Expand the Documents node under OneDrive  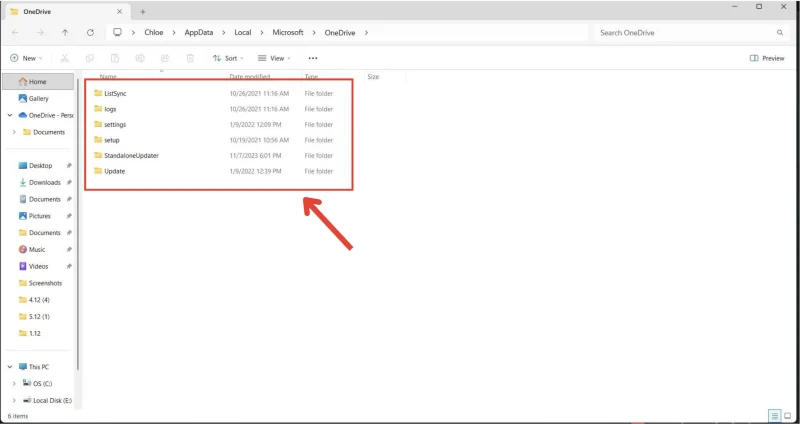pyautogui.click(x=14, y=132)
